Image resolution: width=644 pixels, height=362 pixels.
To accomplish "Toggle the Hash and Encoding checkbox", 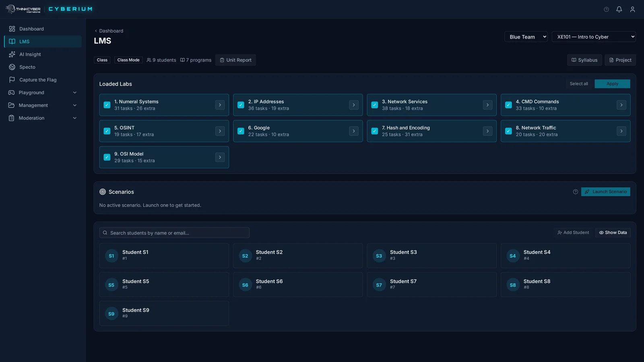I will pyautogui.click(x=375, y=131).
